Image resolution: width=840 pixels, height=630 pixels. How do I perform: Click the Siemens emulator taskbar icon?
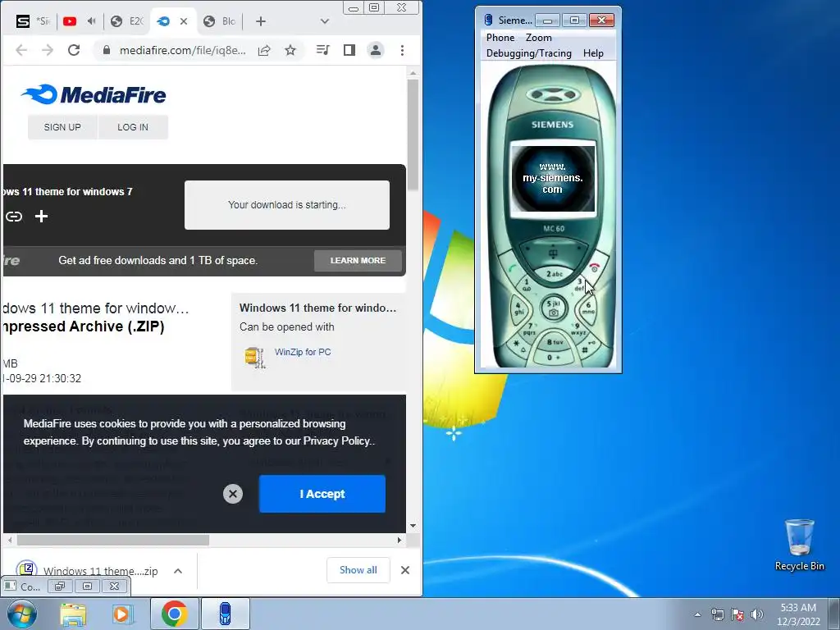(226, 614)
